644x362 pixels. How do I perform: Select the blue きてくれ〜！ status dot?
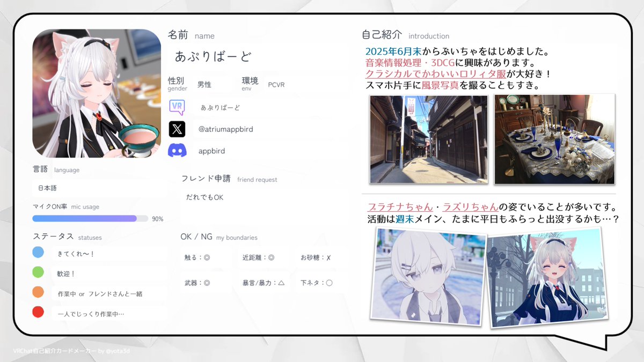(38, 252)
